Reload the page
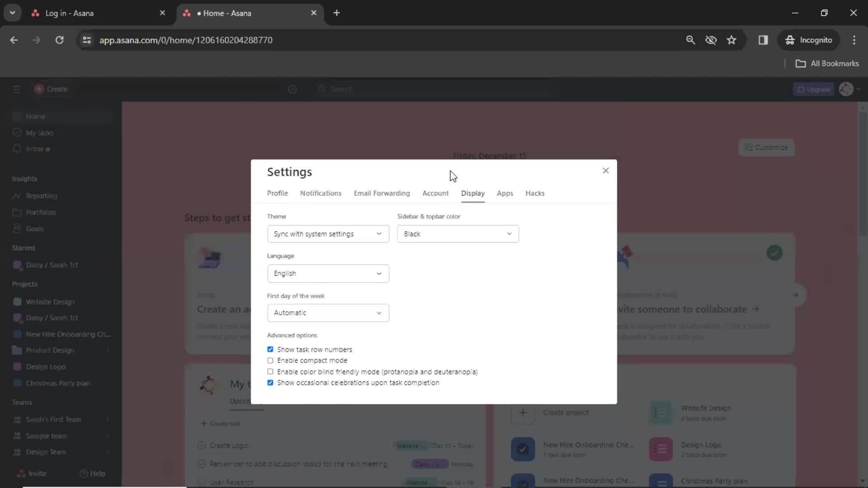Viewport: 868px width, 488px height. 59,40
